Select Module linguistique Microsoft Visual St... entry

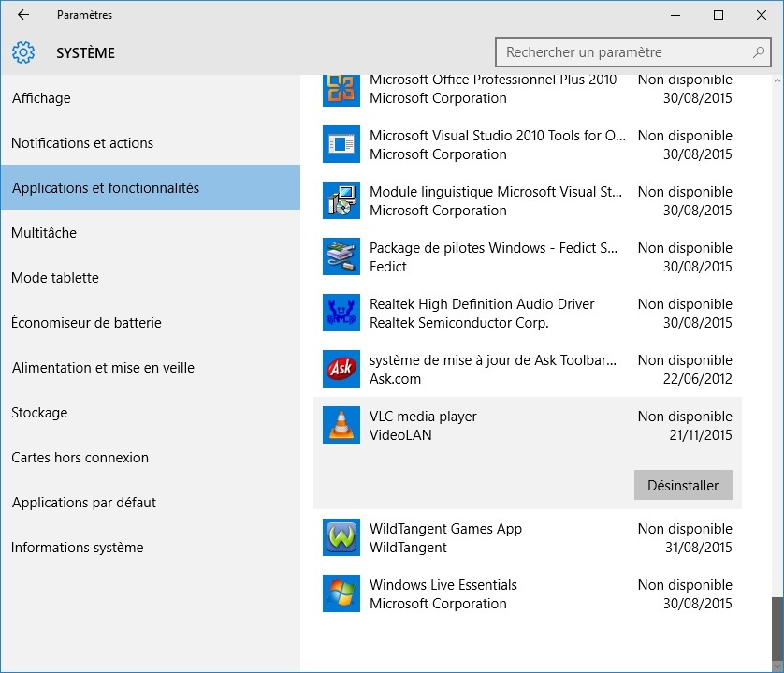coord(528,200)
